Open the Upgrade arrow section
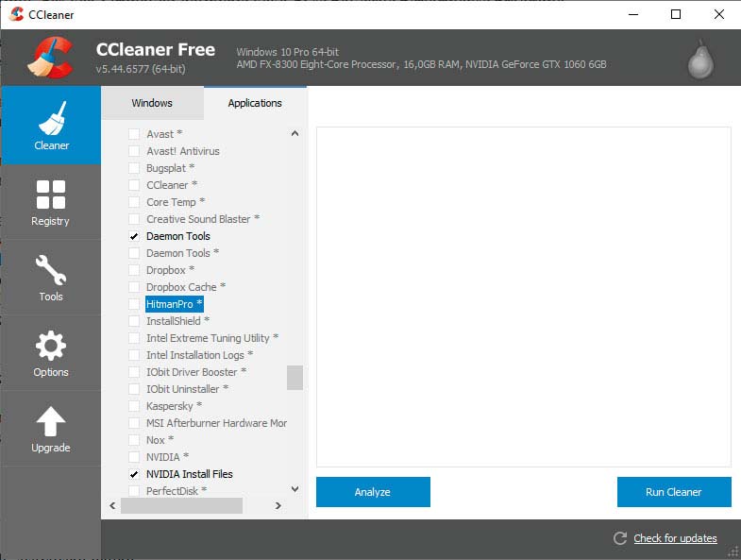This screenshot has height=560, width=741. click(51, 429)
